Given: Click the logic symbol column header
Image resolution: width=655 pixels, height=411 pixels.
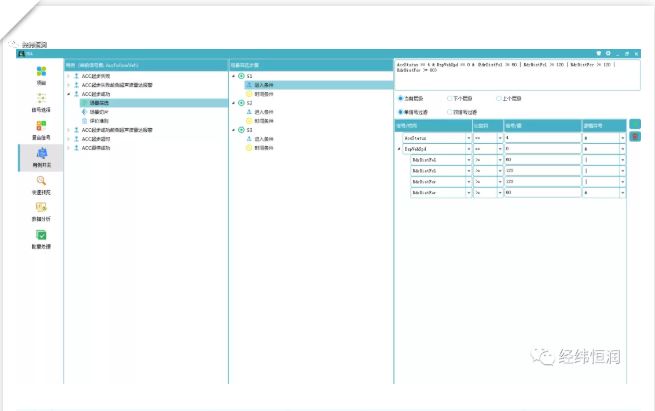Looking at the screenshot, I should [604, 125].
